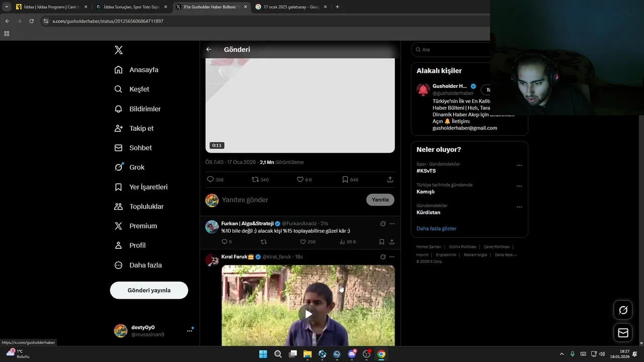Open Anasayfa home page
This screenshot has width=644, height=362.
(x=136, y=69)
